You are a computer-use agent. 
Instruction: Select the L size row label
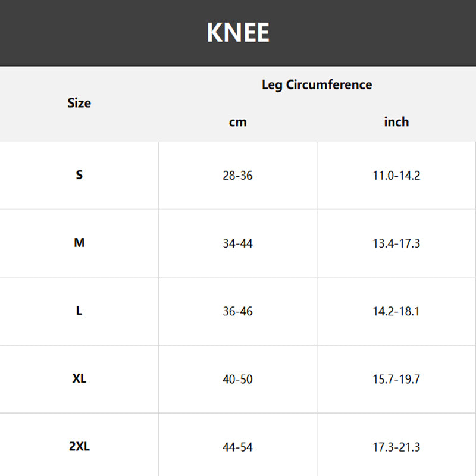click(x=79, y=311)
